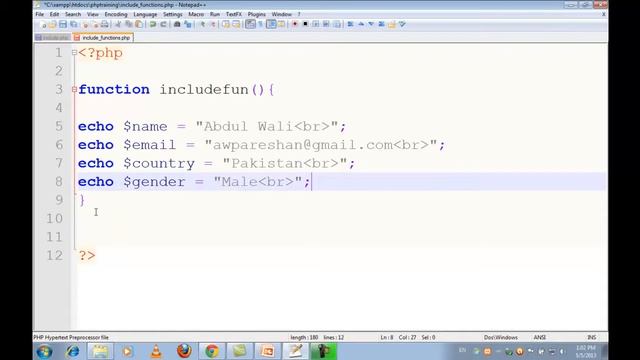The width and height of the screenshot is (640, 360).
Task: Click the Save All toolbar icon
Action: [73, 24]
